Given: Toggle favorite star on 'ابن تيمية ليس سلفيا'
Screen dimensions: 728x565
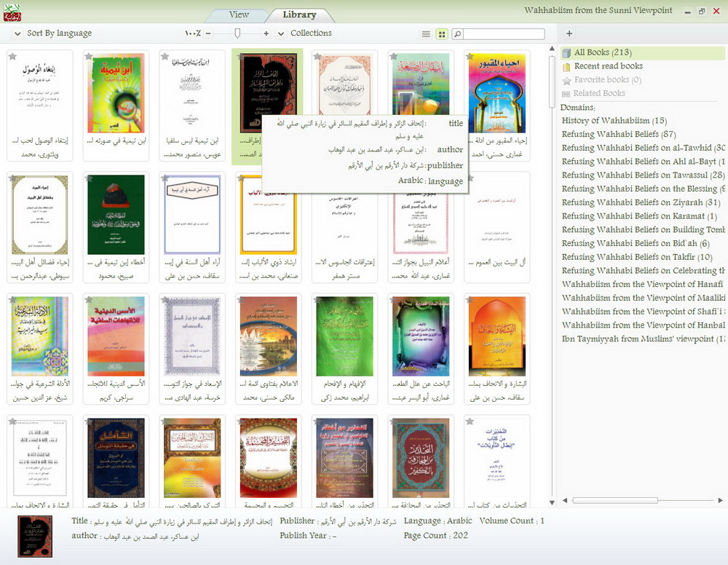Looking at the screenshot, I should (165, 57).
